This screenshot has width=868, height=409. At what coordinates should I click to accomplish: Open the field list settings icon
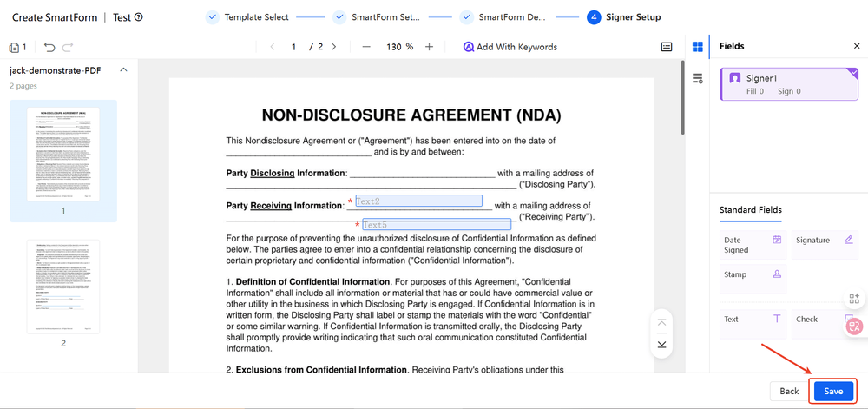[697, 79]
